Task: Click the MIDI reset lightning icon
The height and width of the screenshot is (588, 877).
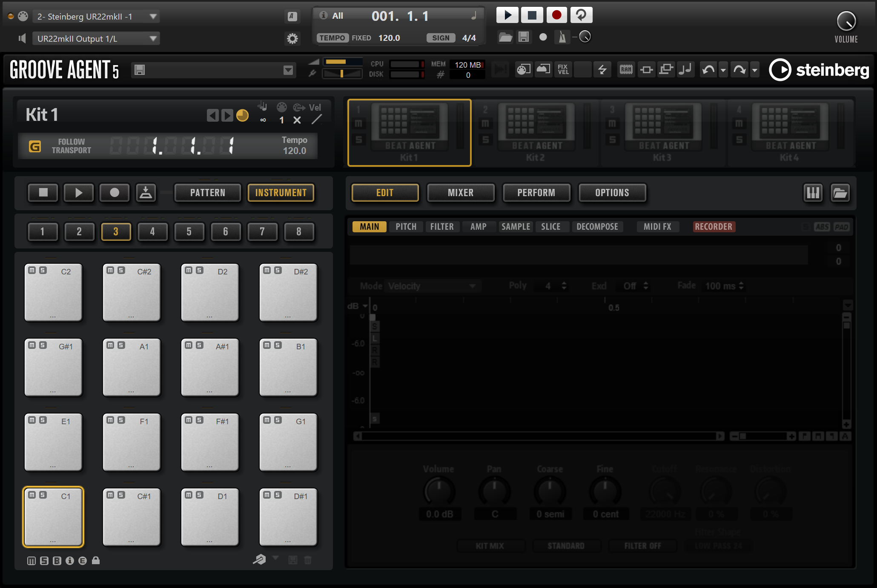Action: (602, 69)
